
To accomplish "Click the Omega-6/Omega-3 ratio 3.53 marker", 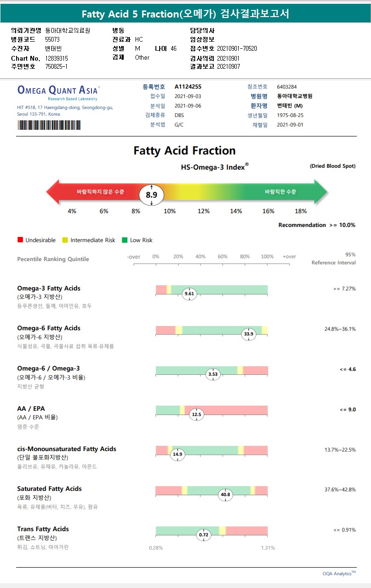I will (x=213, y=374).
